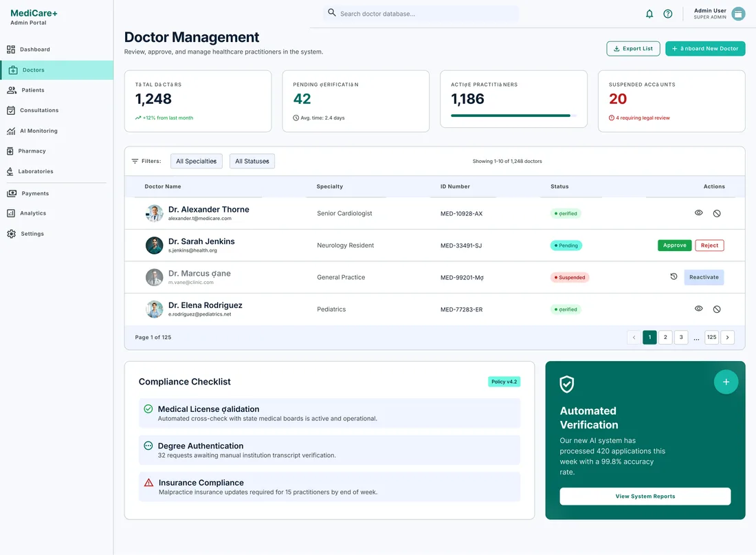Click the Suspended status badge
Screen dimensions: 756x555
coord(570,278)
